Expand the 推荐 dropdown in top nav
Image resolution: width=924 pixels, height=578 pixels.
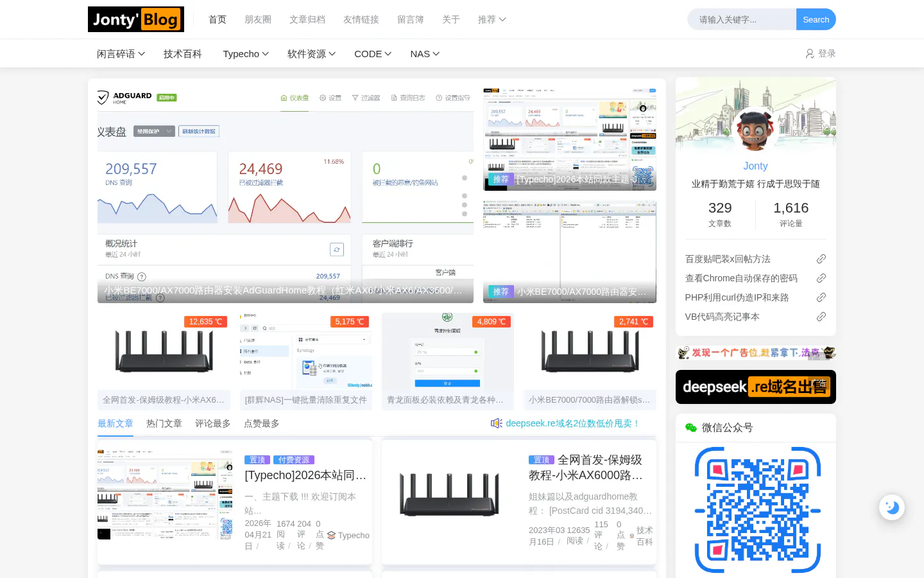coord(492,20)
